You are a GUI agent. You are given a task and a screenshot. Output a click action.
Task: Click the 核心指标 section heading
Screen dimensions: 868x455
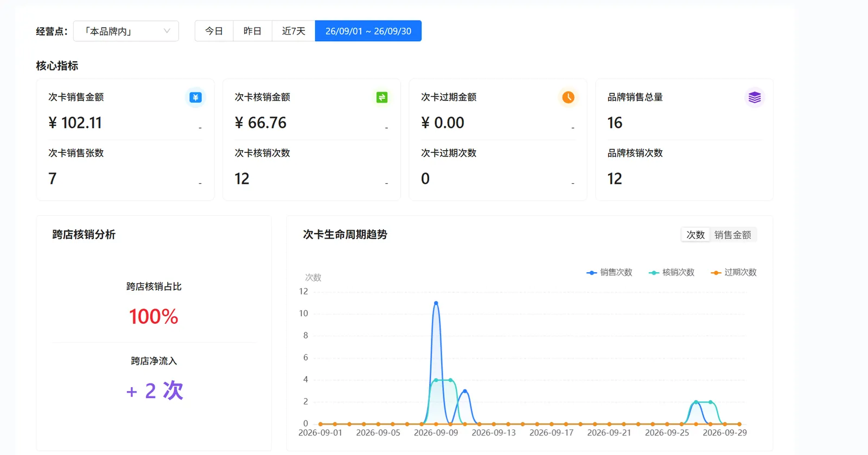tap(57, 66)
